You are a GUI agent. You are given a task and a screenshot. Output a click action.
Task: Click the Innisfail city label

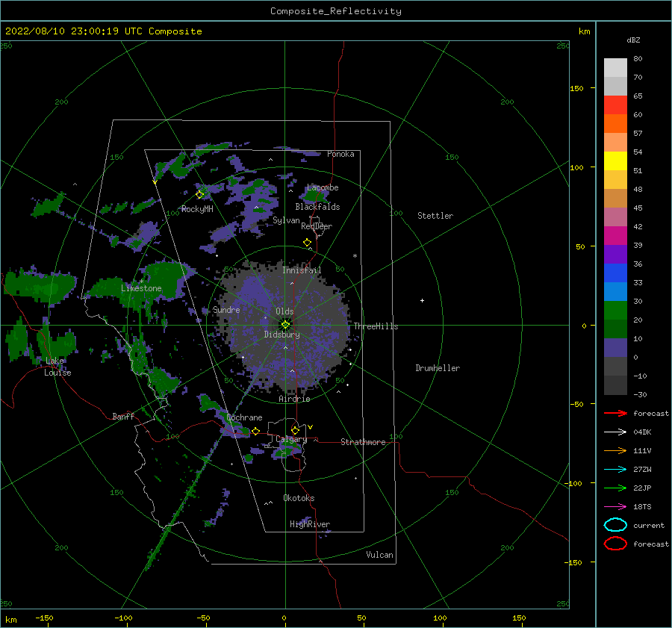302,270
